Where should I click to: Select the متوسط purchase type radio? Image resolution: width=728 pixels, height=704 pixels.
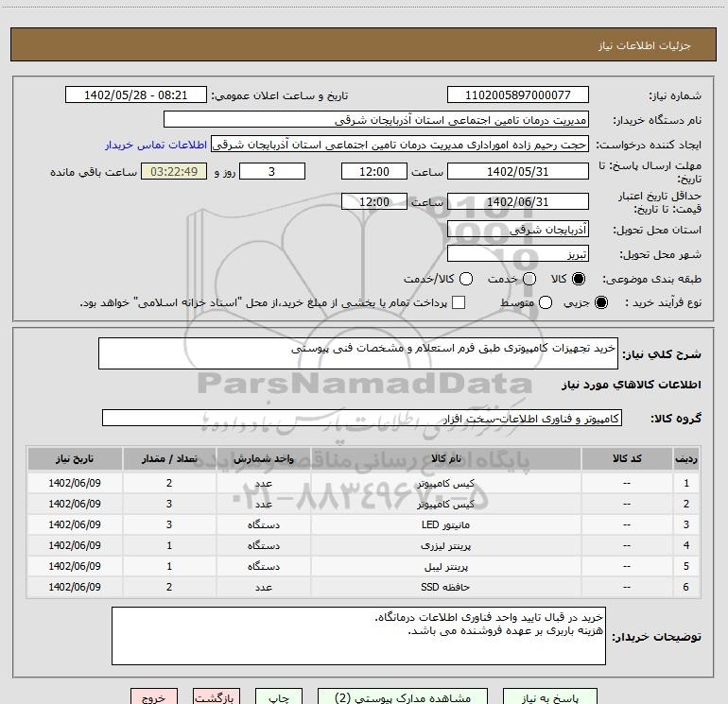pyautogui.click(x=546, y=302)
